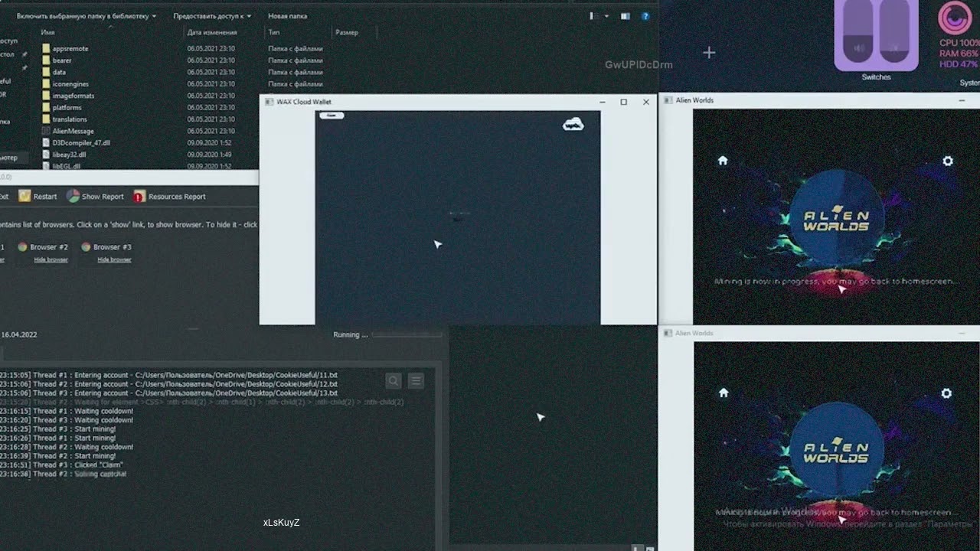Open Show Report pie chart icon

(x=73, y=196)
